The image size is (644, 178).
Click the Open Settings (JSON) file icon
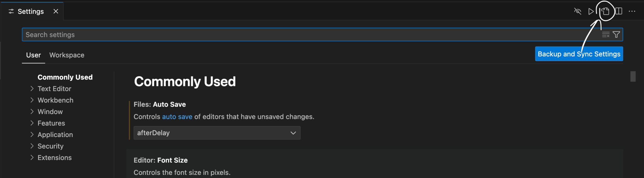pyautogui.click(x=605, y=11)
